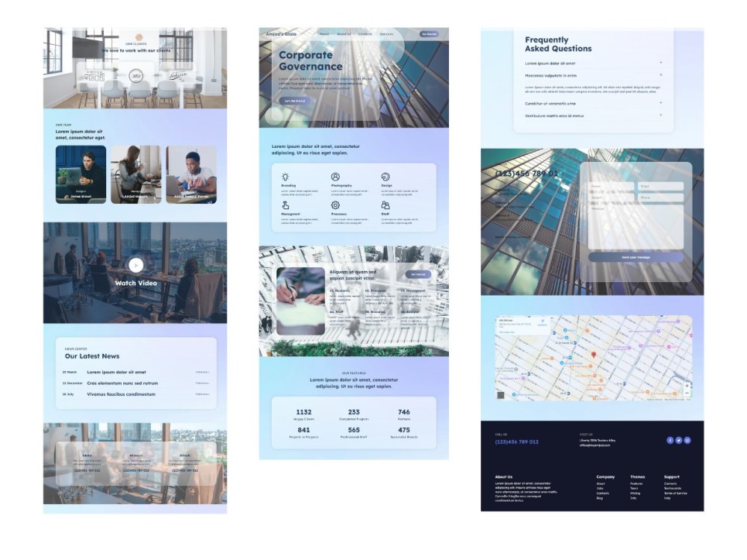Viewport: 747px width, 560px height.
Task: Click the Directions icon in map info card
Action: (x=542, y=322)
